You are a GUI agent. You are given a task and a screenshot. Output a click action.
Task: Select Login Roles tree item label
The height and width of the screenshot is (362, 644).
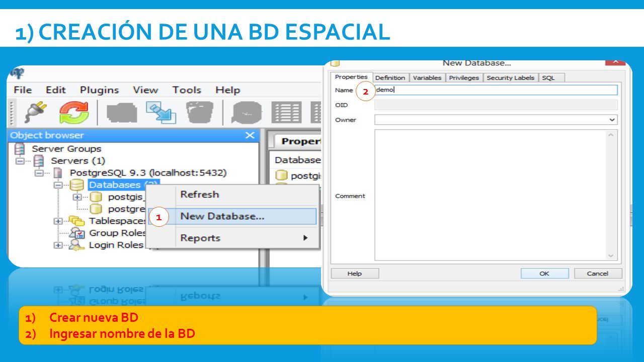(x=116, y=245)
